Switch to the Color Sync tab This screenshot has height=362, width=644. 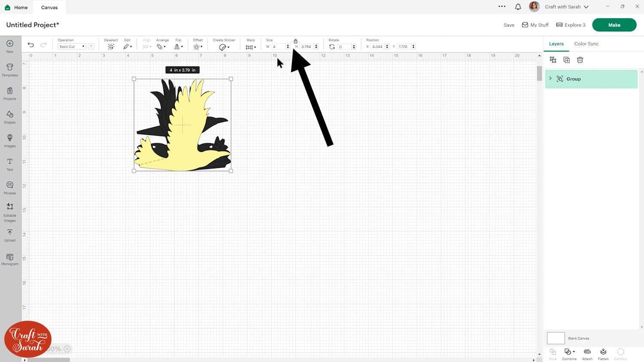[586, 44]
